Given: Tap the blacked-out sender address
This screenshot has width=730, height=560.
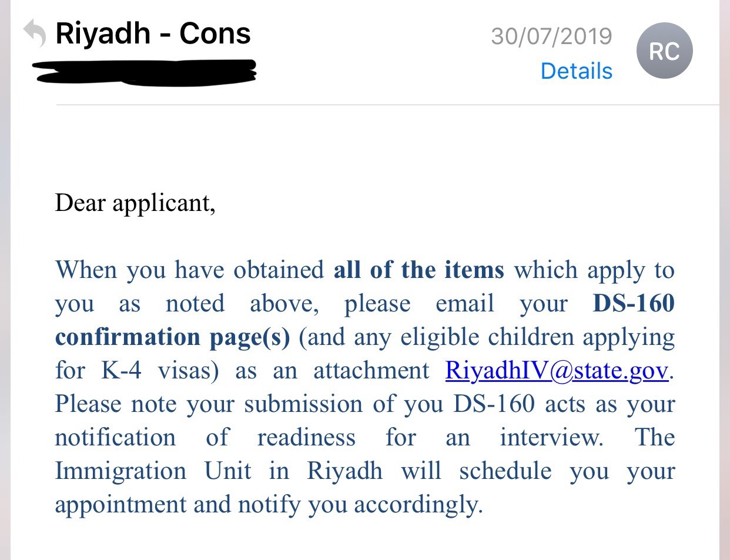Looking at the screenshot, I should point(144,72).
